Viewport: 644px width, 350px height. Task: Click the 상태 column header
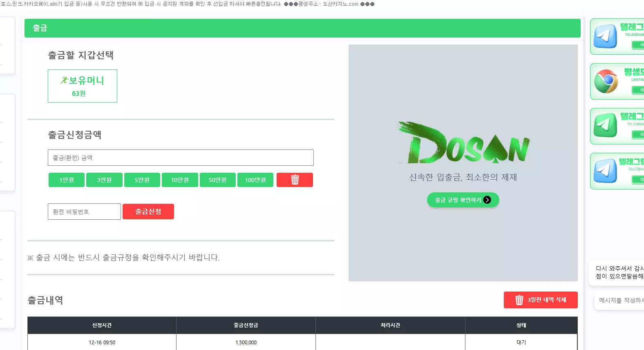coord(521,325)
